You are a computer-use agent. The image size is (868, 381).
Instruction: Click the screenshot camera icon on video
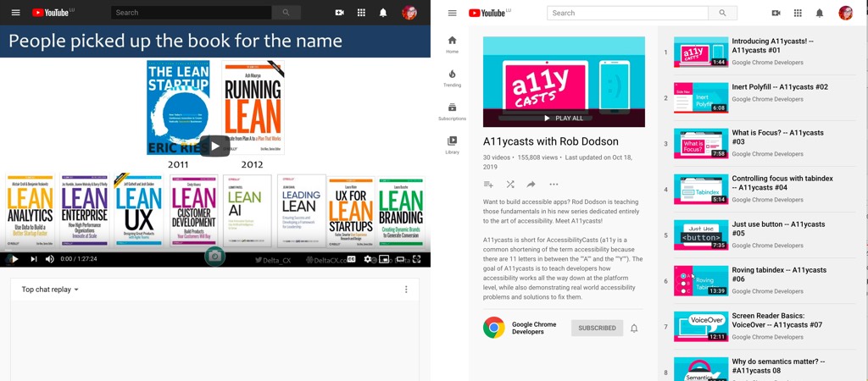point(215,256)
